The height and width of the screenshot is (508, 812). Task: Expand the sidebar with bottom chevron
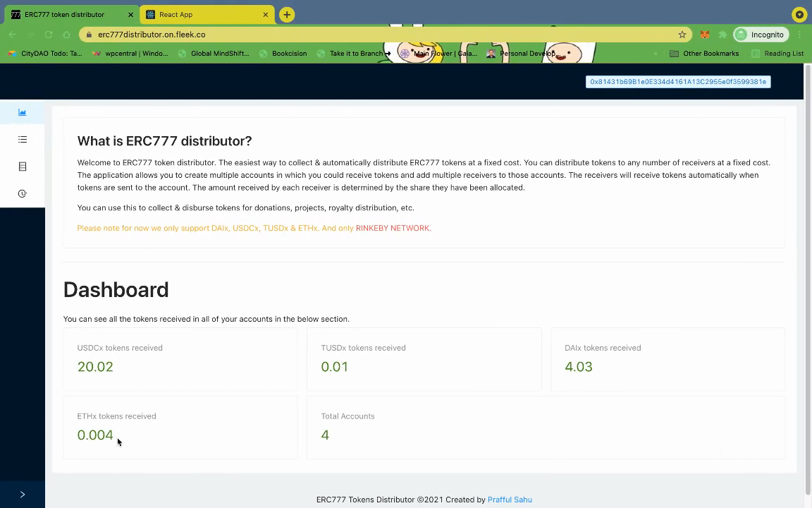coord(23,495)
